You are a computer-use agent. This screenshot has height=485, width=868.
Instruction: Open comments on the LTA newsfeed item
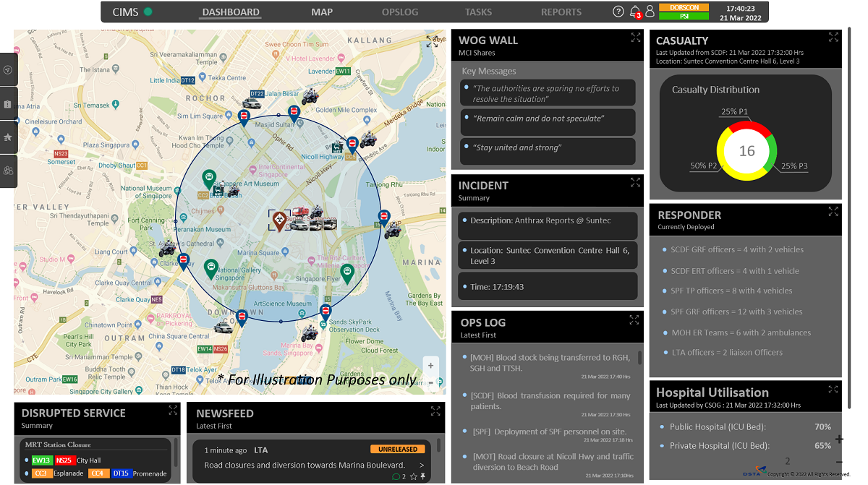pyautogui.click(x=396, y=477)
